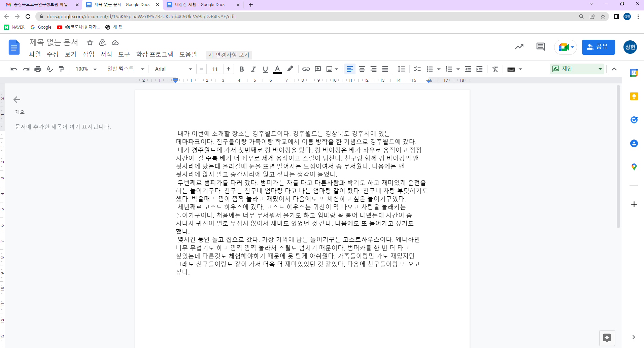Image resolution: width=644 pixels, height=348 pixels.
Task: Open Google Keep in the side panel
Action: coord(634,96)
